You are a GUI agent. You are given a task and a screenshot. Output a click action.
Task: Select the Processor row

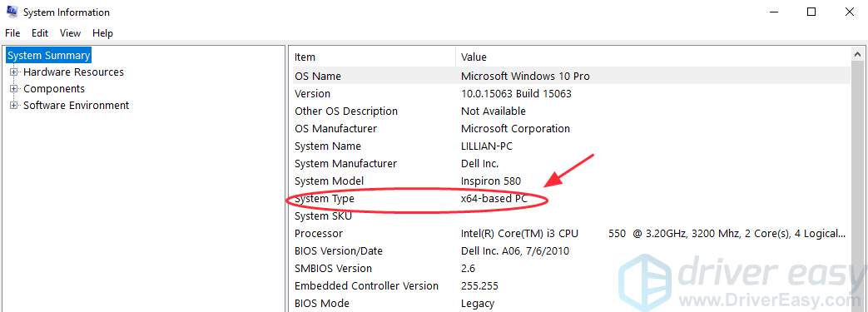pyautogui.click(x=571, y=234)
